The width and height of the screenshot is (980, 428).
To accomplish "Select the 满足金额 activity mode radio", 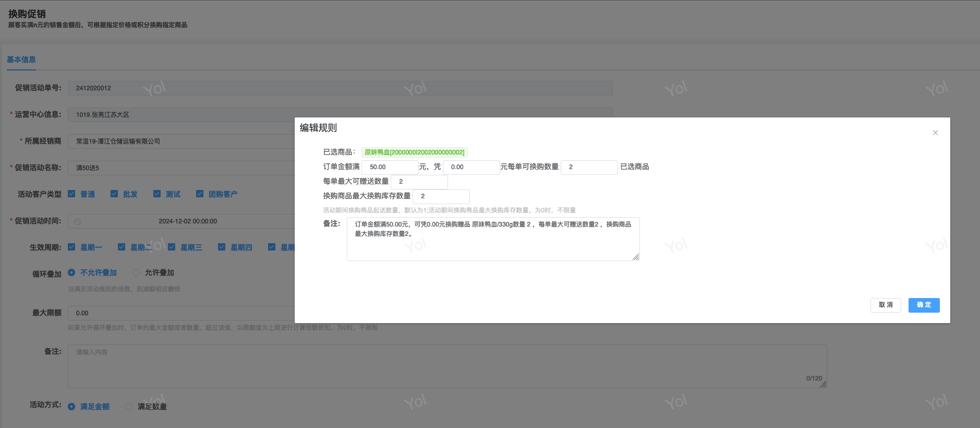I will [x=71, y=407].
